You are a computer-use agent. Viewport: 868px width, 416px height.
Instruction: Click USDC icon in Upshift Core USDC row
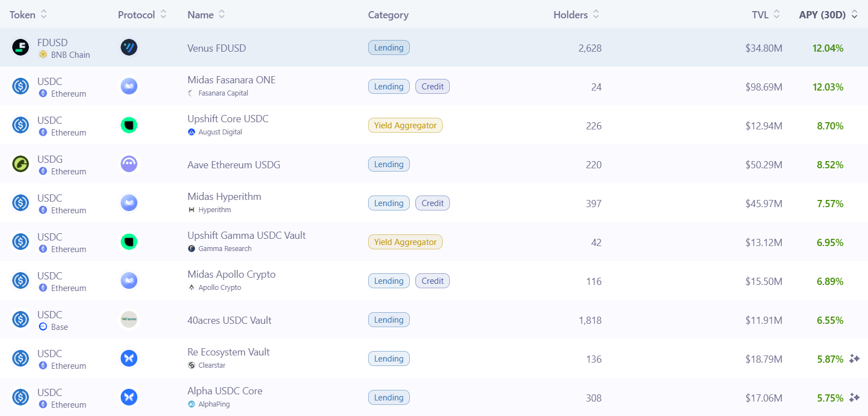pos(21,125)
